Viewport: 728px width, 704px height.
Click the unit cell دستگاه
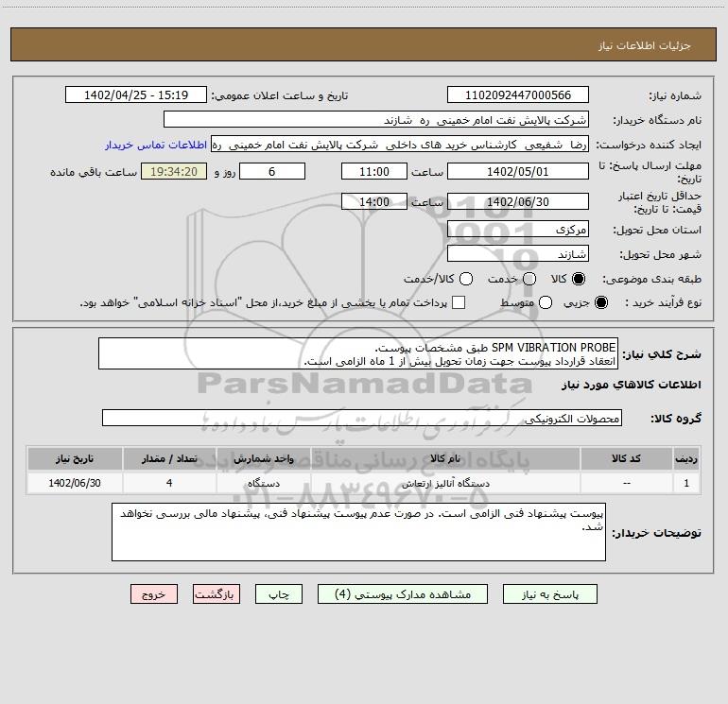(263, 483)
